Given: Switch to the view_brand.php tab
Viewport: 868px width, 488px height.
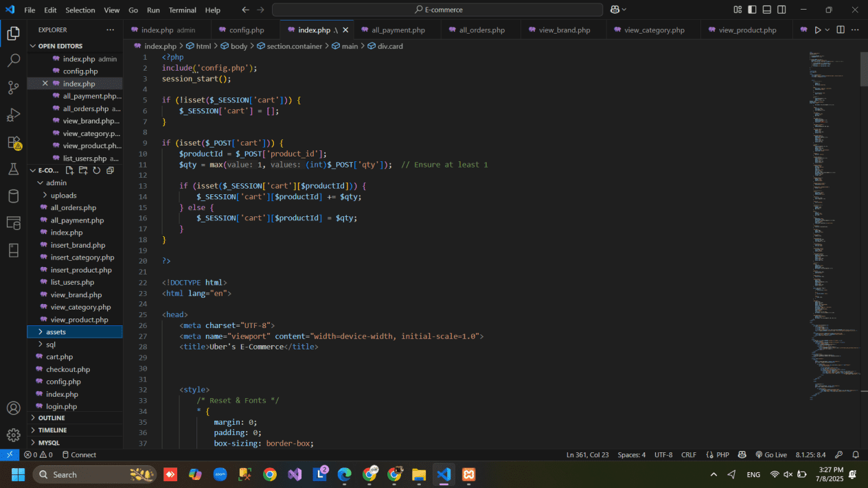Looking at the screenshot, I should (564, 30).
